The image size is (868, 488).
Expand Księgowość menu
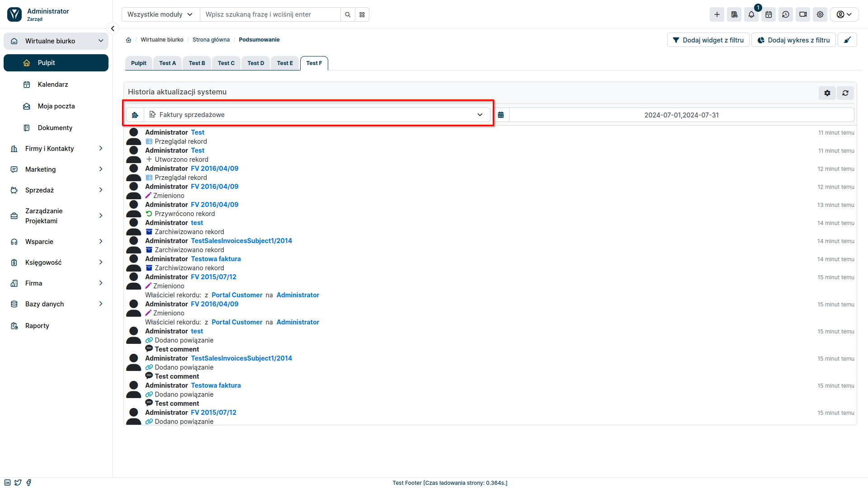point(56,263)
